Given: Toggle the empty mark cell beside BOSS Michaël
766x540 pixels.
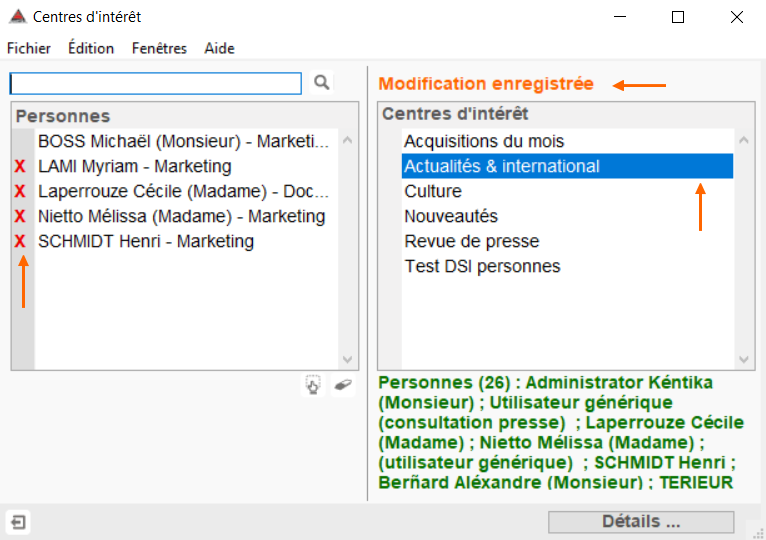Looking at the screenshot, I should (23, 142).
